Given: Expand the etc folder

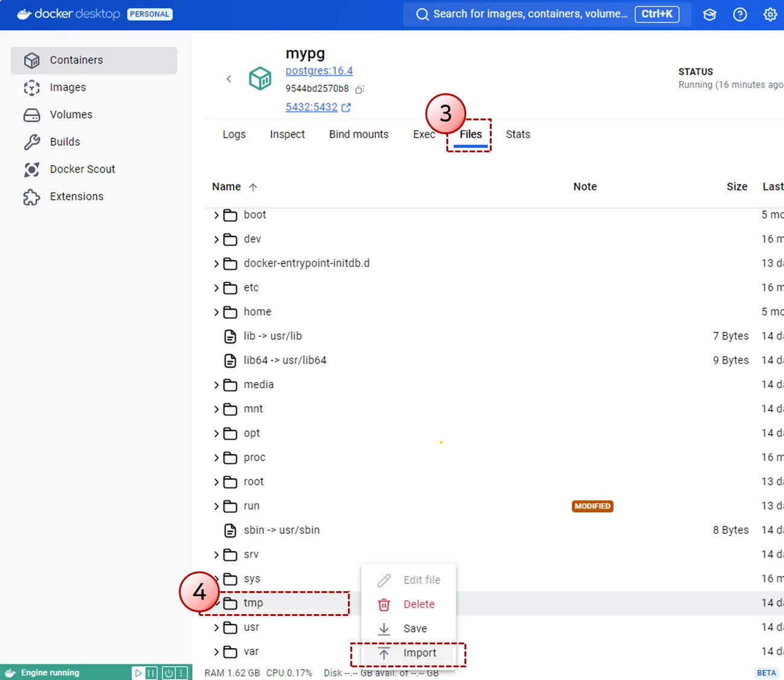Looking at the screenshot, I should pos(216,288).
